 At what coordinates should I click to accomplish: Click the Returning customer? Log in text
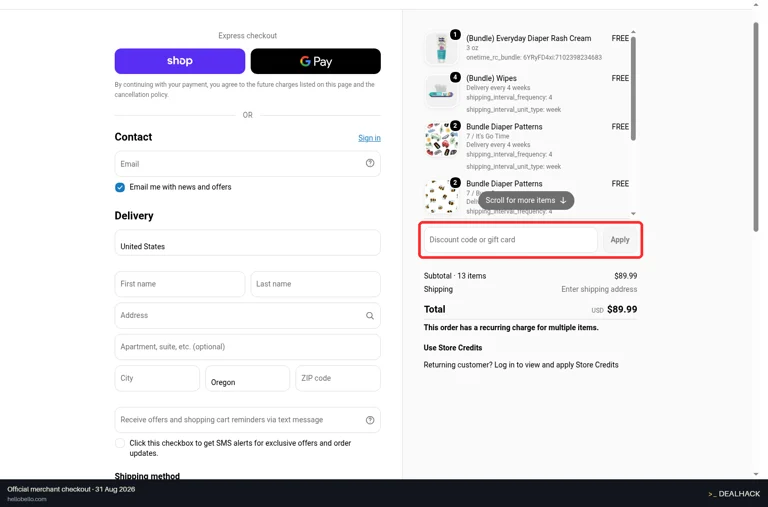tap(521, 365)
